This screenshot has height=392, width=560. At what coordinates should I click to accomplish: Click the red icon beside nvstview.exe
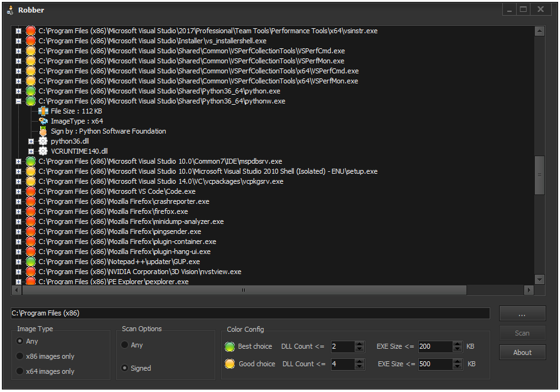[x=31, y=272]
